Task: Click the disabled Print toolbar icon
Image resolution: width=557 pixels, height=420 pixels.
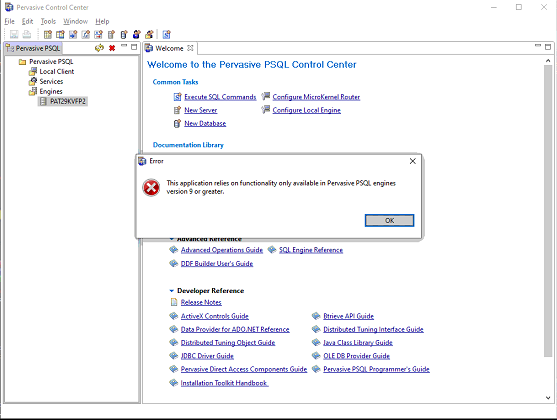Action: click(27, 34)
